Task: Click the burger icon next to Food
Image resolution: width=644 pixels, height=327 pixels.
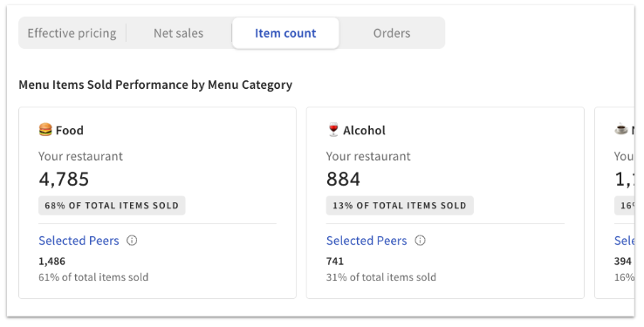Action: [45, 130]
